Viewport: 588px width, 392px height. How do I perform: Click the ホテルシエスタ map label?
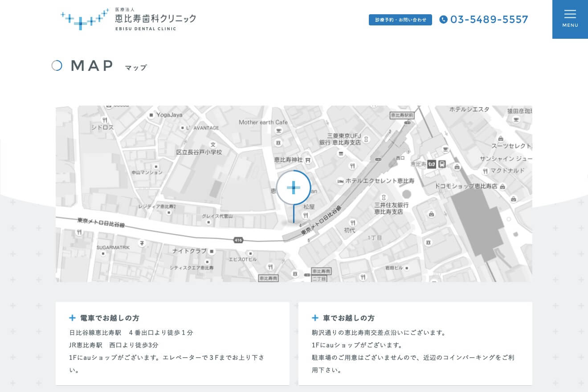(469, 109)
